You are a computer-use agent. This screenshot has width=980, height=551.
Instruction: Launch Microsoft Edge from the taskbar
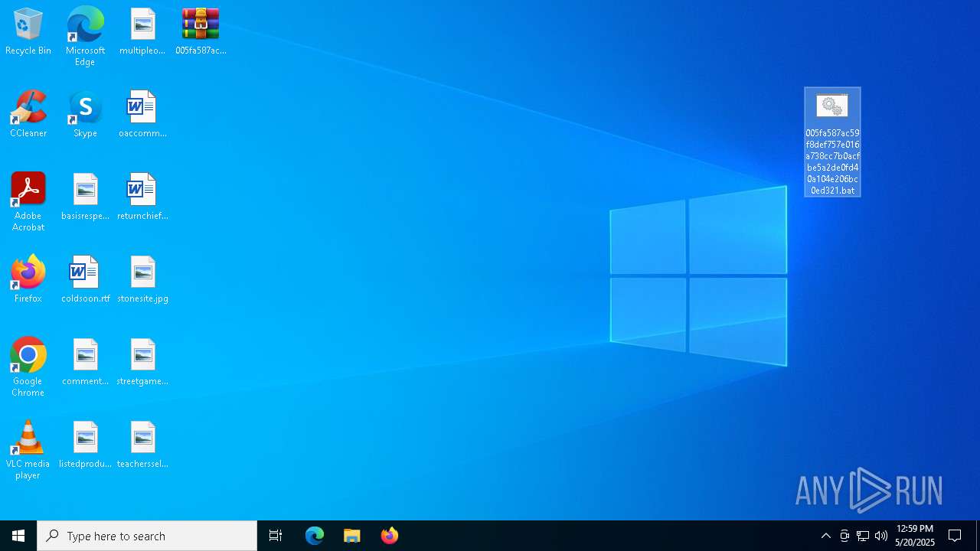click(x=315, y=536)
